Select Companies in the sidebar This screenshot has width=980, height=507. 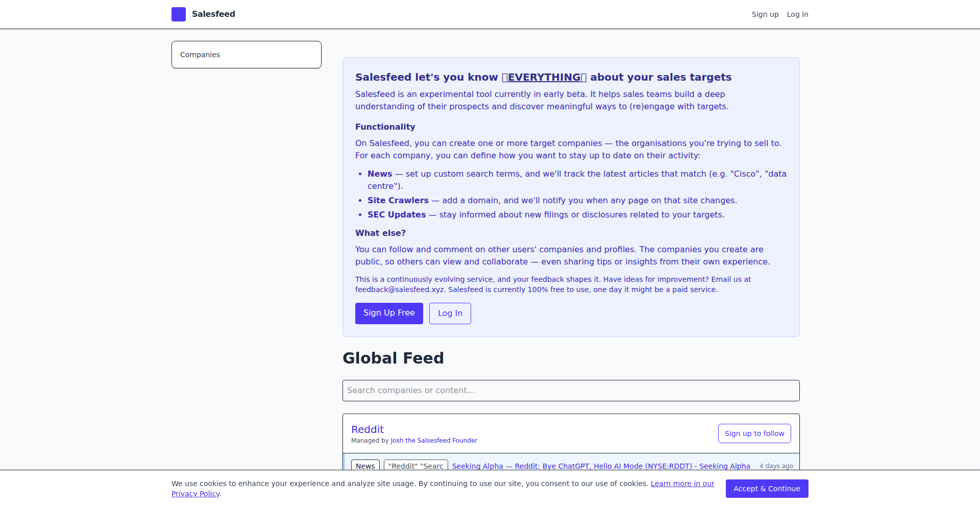pos(246,55)
